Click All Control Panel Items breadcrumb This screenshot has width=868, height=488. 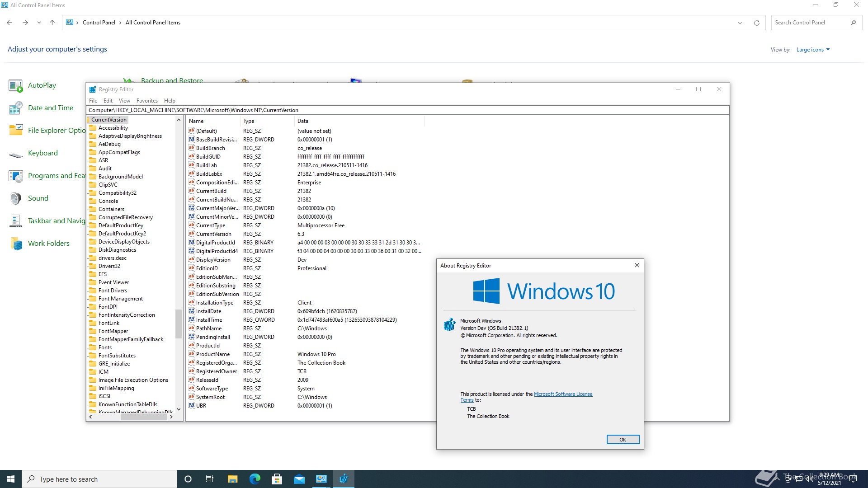tap(153, 23)
